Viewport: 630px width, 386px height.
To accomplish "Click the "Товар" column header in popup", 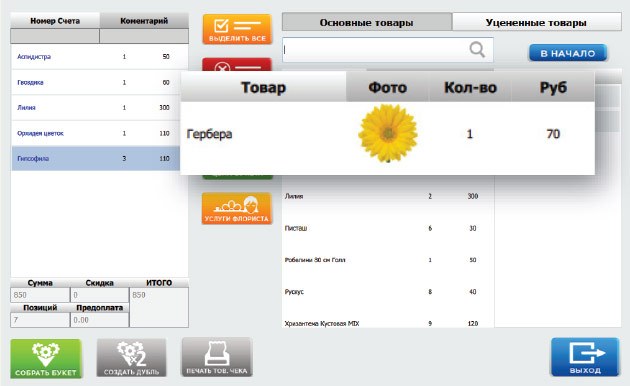I will [263, 87].
